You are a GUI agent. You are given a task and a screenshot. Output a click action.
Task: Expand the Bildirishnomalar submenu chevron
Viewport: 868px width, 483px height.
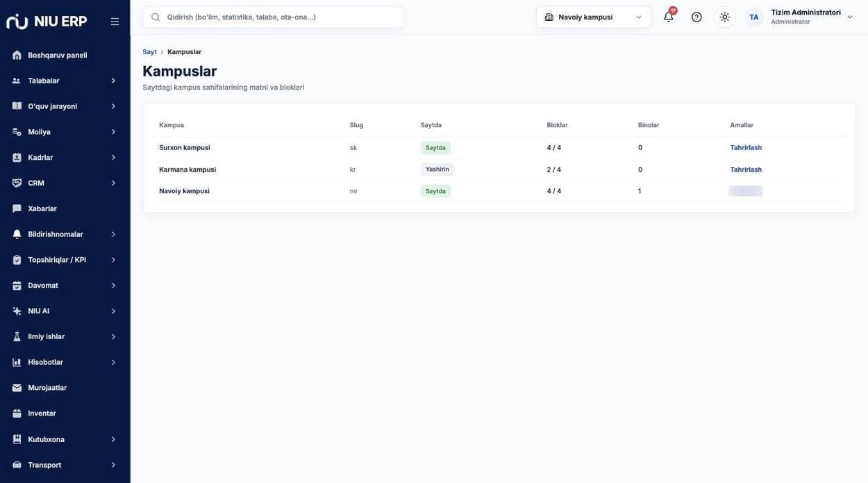114,234
